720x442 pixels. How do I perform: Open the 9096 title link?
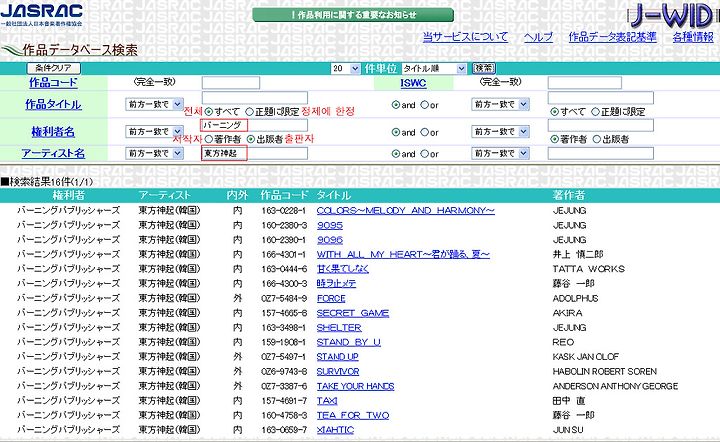click(x=330, y=240)
